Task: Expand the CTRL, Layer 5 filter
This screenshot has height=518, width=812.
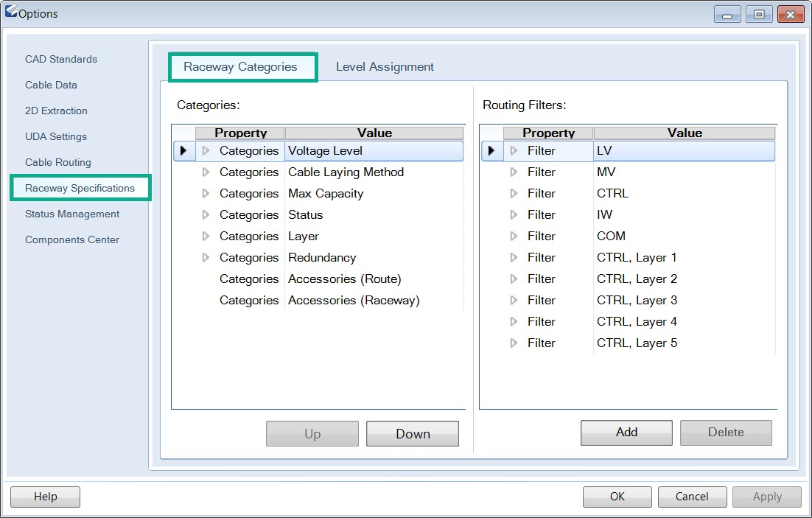Action: click(514, 343)
